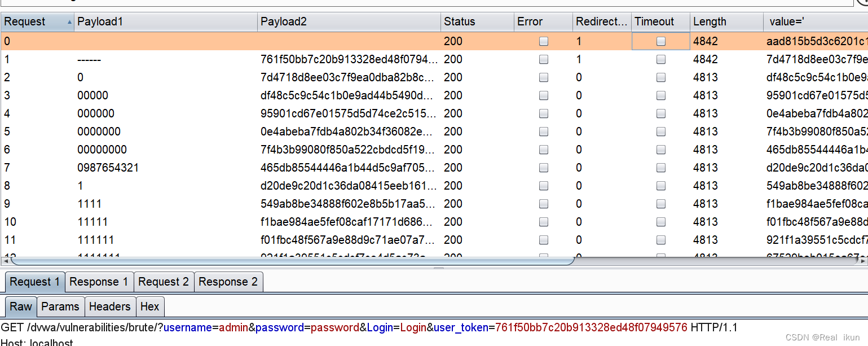868x346 pixels.
Task: Select row with payload 11111
Action: (x=434, y=222)
